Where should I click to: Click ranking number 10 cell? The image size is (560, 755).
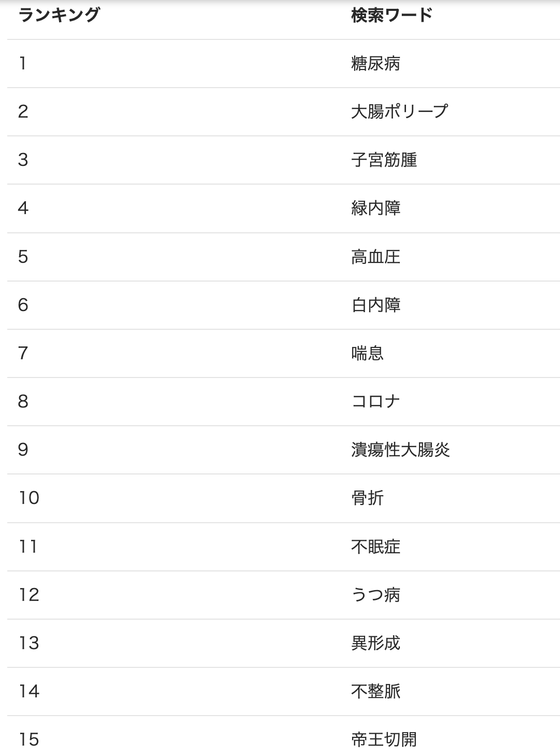click(29, 498)
